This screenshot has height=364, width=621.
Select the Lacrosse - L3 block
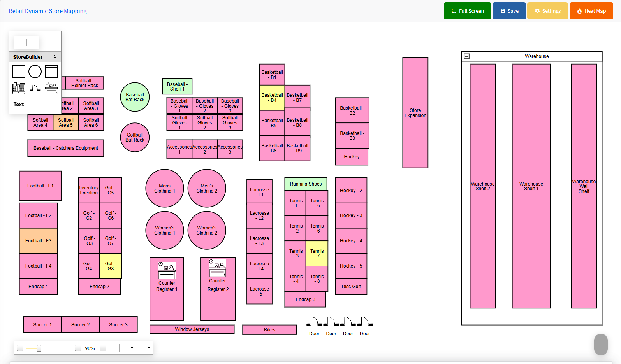(x=259, y=241)
